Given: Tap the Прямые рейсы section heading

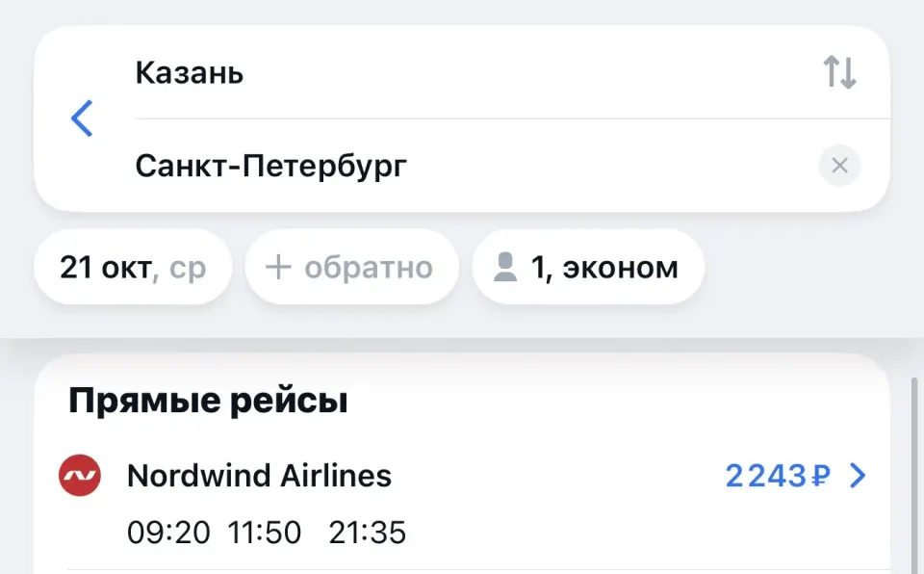Looking at the screenshot, I should point(208,401).
